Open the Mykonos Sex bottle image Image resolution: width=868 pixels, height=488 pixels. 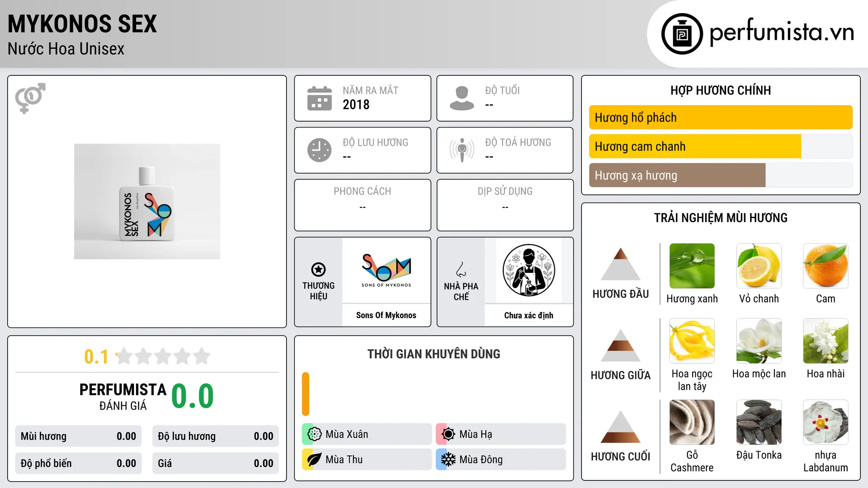(x=147, y=201)
